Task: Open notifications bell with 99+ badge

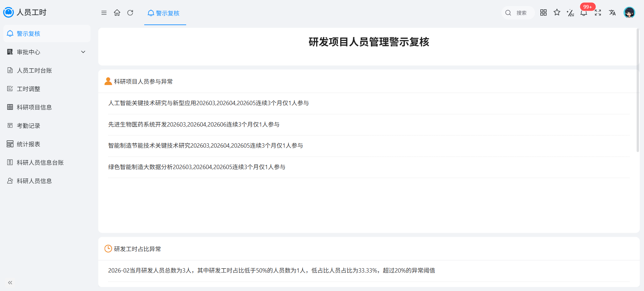Action: tap(584, 13)
